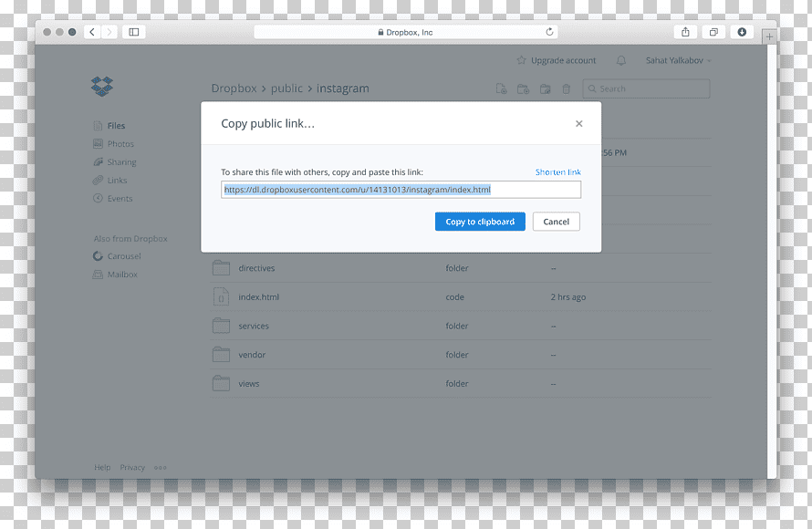Viewport: 812px width, 529px height.
Task: Click the Upgrade account link
Action: pos(563,60)
